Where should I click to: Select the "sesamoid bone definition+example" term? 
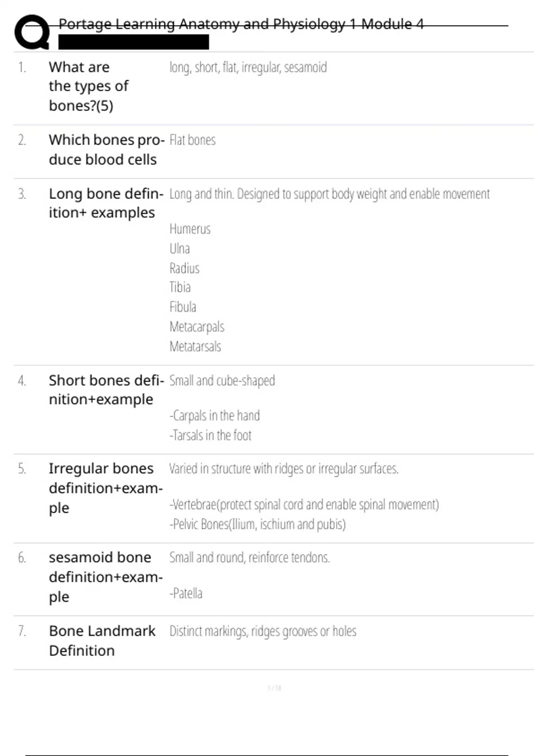pyautogui.click(x=105, y=577)
